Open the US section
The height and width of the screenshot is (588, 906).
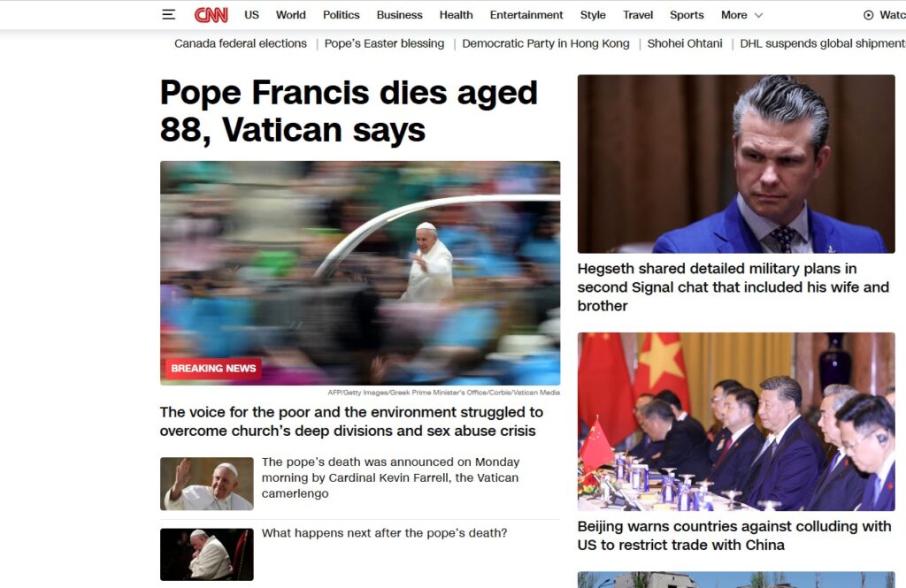[x=251, y=15]
